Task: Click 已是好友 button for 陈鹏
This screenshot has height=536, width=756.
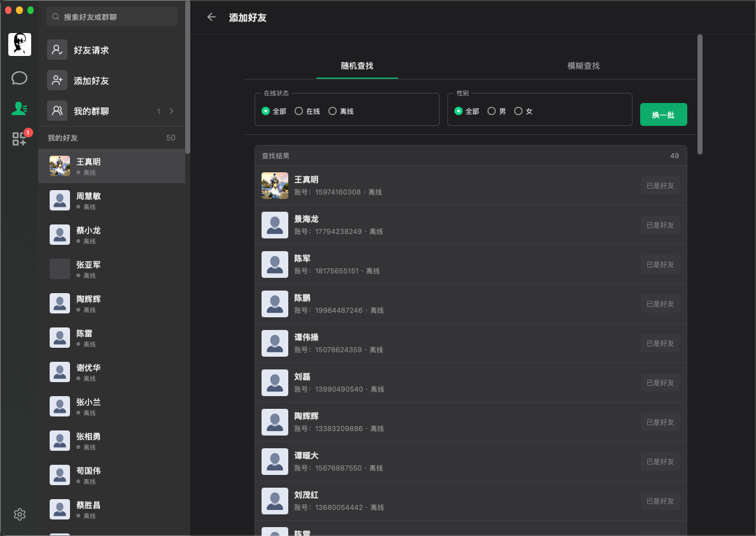Action: coord(660,304)
